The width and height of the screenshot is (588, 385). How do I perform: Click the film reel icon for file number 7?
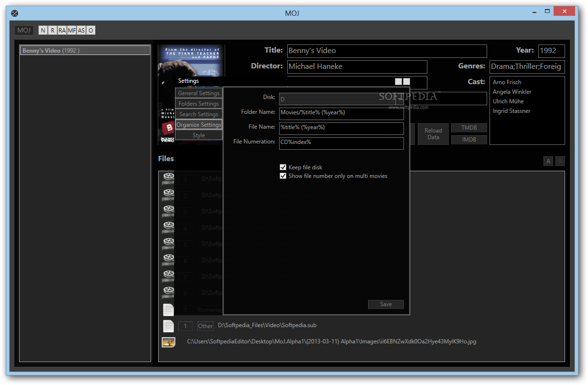(x=168, y=276)
